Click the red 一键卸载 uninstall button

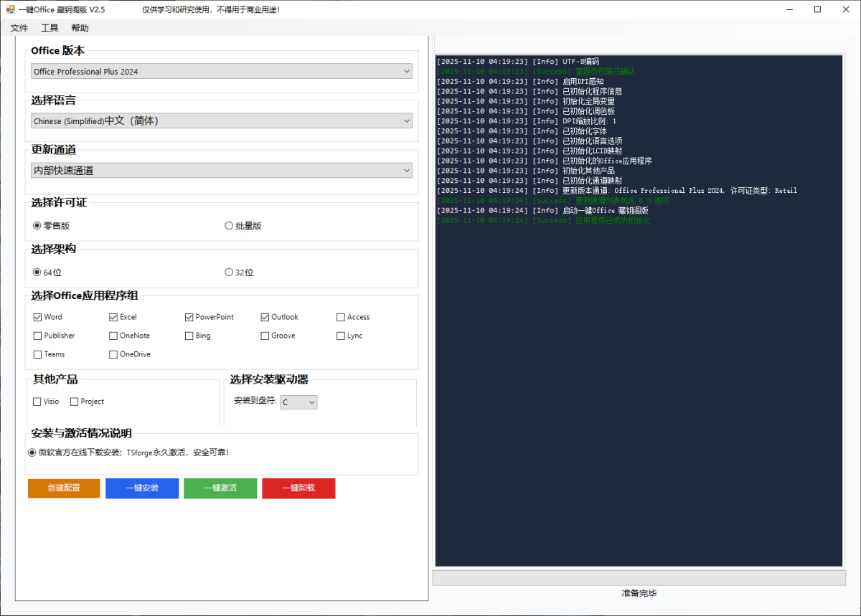pos(298,488)
